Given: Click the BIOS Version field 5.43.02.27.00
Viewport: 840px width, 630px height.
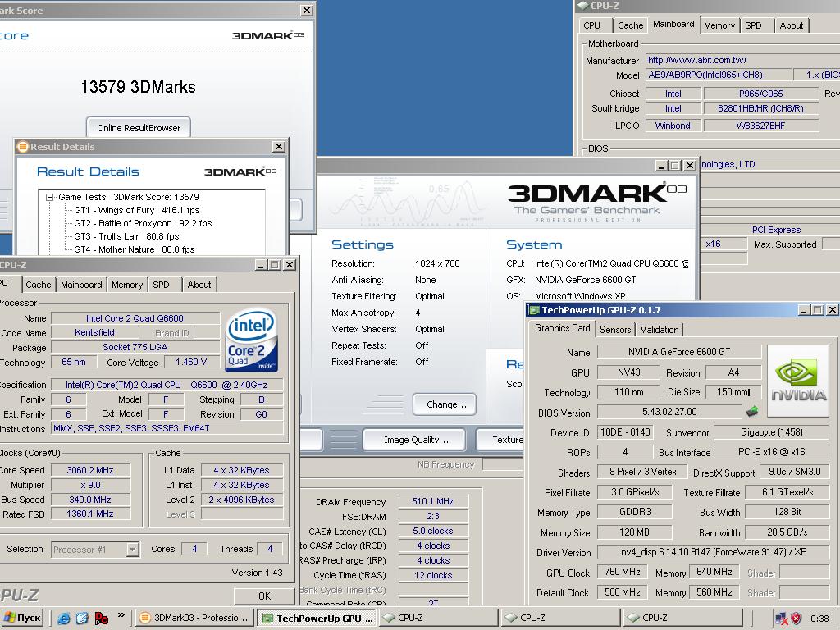Looking at the screenshot, I should tap(669, 412).
